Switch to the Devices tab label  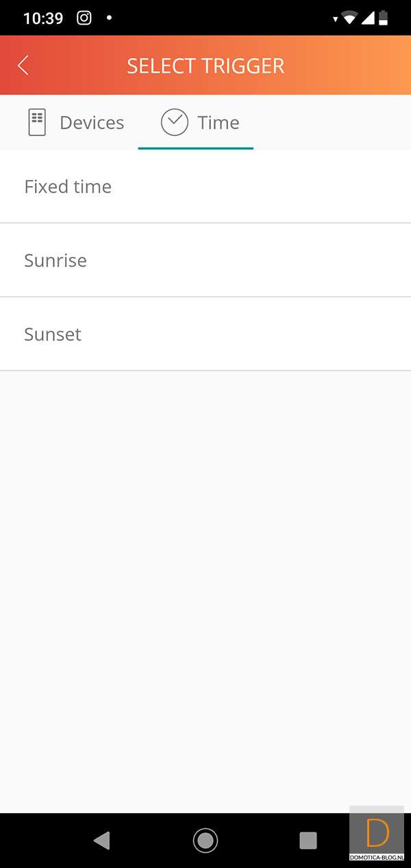(x=92, y=123)
